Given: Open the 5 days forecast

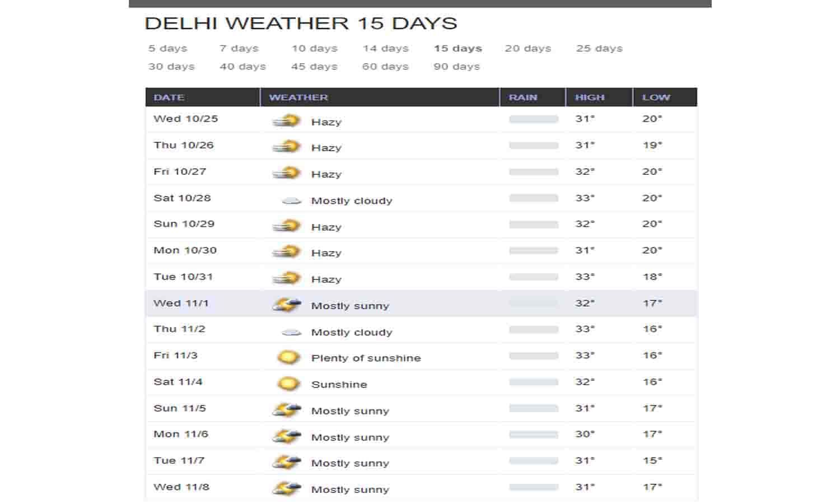Looking at the screenshot, I should [167, 48].
